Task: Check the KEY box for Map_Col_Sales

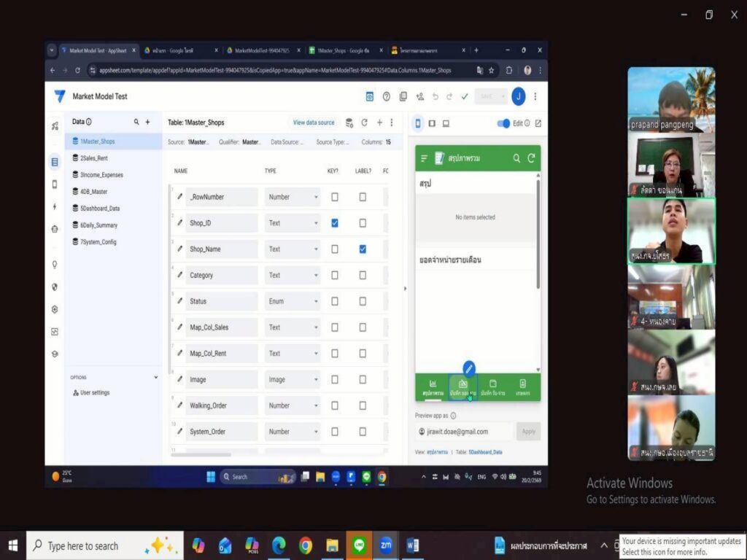Action: pos(335,327)
